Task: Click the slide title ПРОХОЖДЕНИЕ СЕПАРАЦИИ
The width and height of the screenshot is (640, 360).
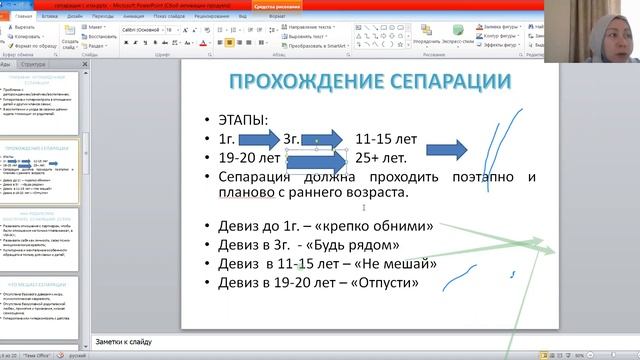Action: pyautogui.click(x=370, y=81)
